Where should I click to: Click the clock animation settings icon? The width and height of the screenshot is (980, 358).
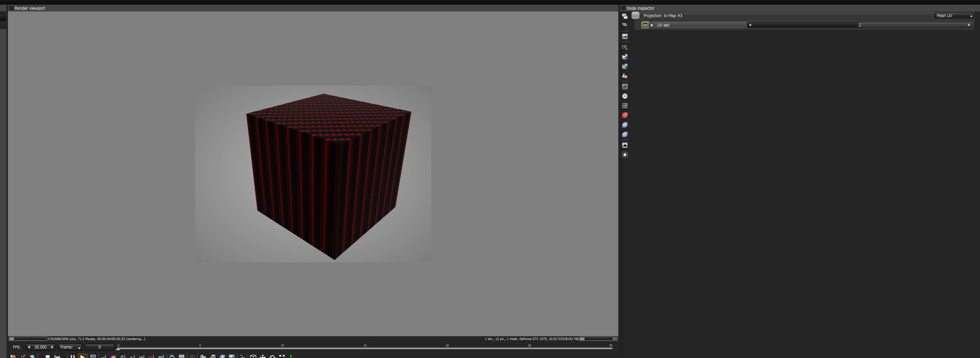tap(625, 96)
